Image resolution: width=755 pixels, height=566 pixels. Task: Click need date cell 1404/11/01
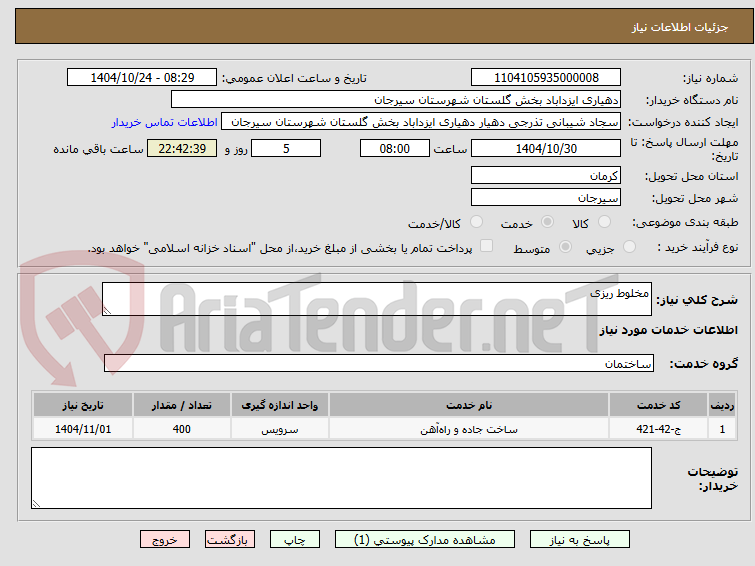(83, 429)
